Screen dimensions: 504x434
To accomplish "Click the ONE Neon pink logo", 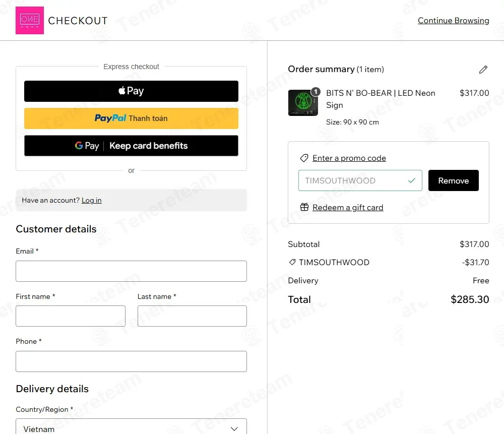I will click(30, 20).
